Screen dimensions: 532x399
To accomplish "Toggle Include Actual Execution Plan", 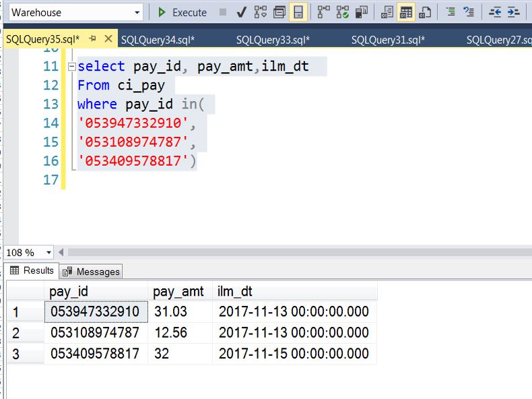I will (x=324, y=12).
